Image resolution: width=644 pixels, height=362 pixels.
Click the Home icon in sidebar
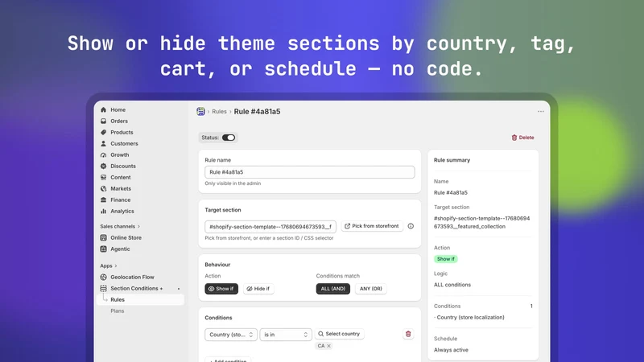click(x=104, y=109)
